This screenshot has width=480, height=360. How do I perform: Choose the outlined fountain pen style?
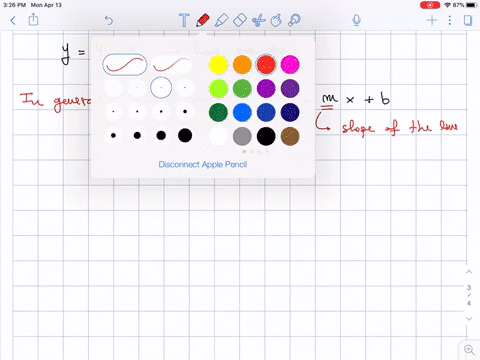point(125,64)
